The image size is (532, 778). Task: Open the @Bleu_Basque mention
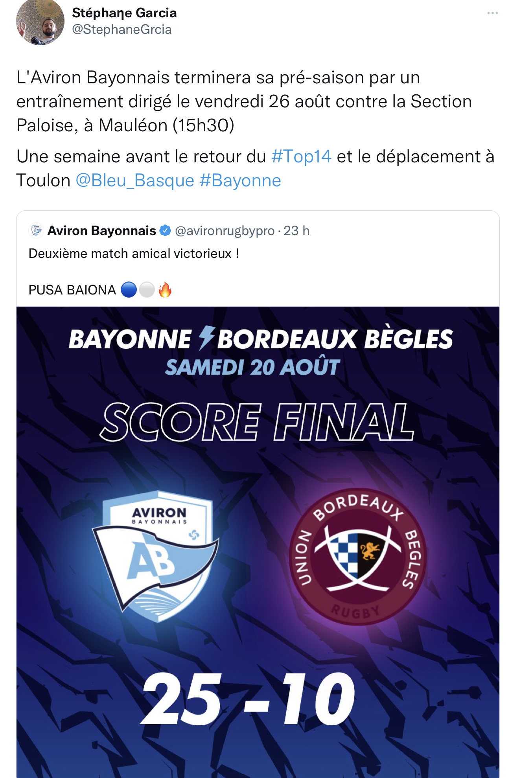(135, 181)
